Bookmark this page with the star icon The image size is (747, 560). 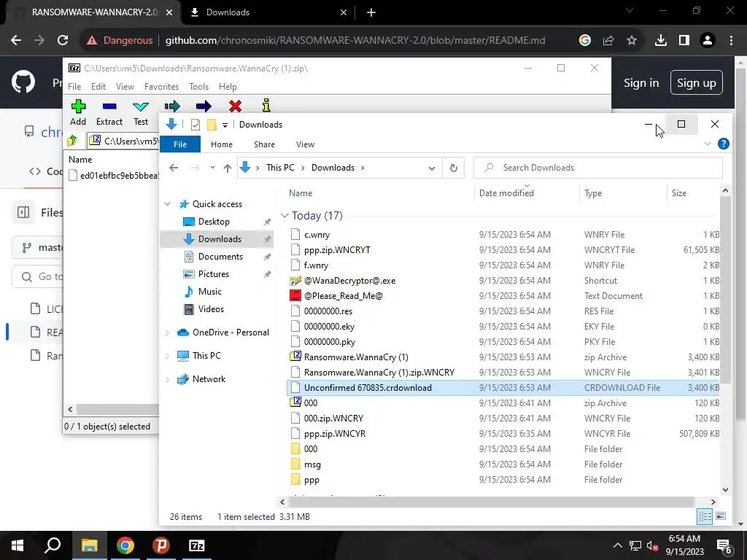(x=631, y=41)
